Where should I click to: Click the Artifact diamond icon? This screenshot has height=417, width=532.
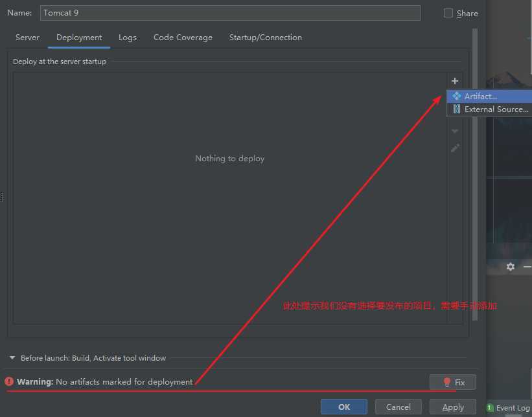click(x=457, y=96)
